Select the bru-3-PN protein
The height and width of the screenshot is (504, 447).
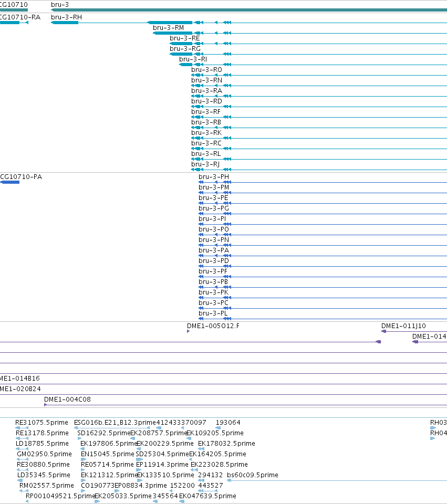(214, 240)
